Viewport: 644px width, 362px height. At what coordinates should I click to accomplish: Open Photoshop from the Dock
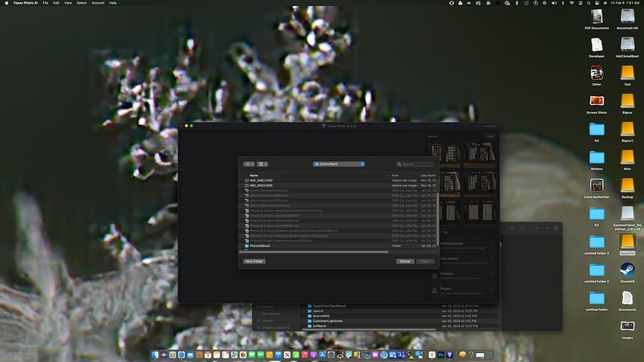pyautogui.click(x=441, y=354)
